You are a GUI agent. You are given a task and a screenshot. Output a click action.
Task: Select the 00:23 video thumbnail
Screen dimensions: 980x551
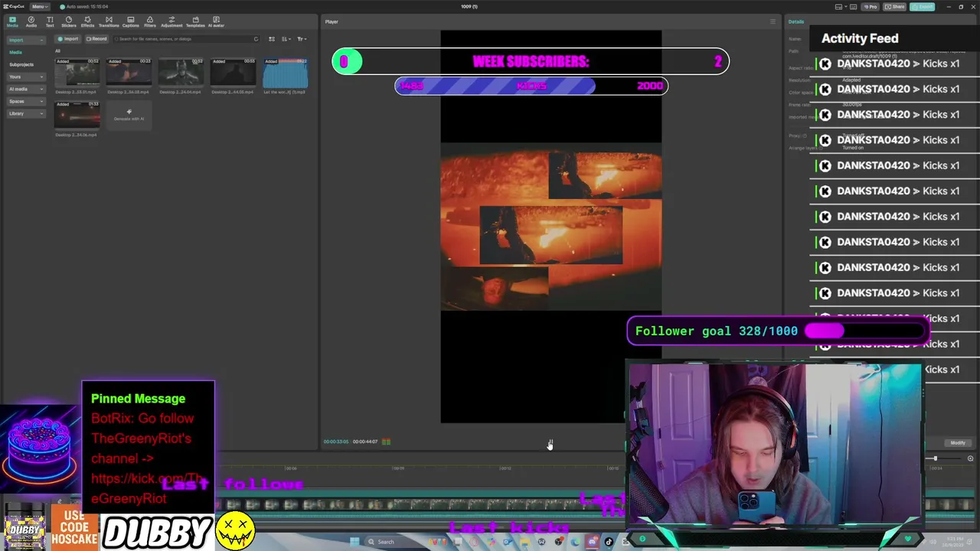click(129, 73)
